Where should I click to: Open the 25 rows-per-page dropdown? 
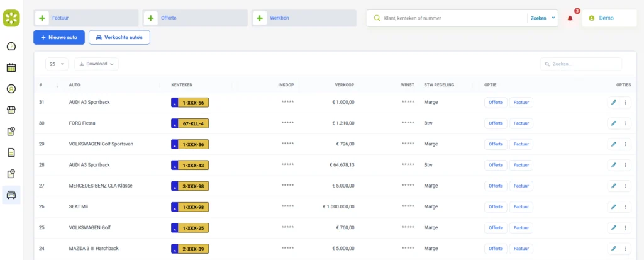[57, 64]
